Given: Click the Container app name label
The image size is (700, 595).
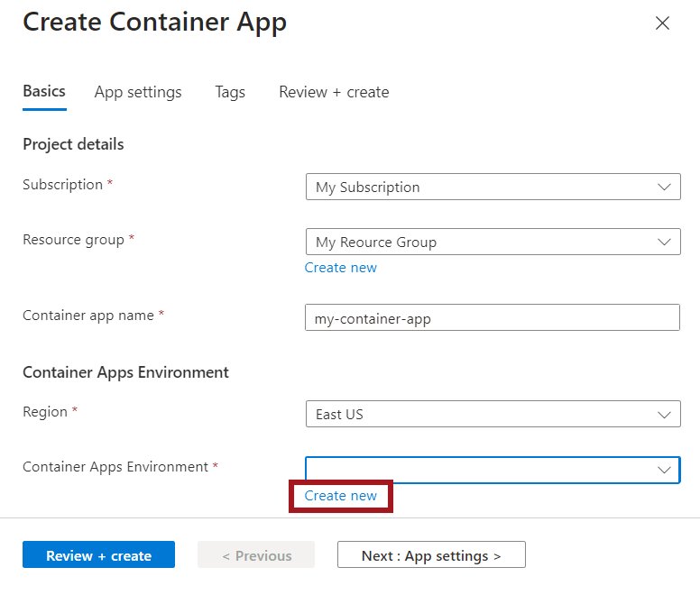Looking at the screenshot, I should [89, 316].
